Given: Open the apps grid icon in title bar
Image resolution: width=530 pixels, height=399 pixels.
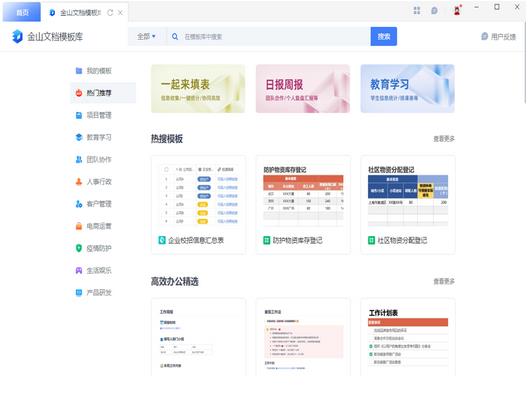Looking at the screenshot, I should pyautogui.click(x=417, y=10).
